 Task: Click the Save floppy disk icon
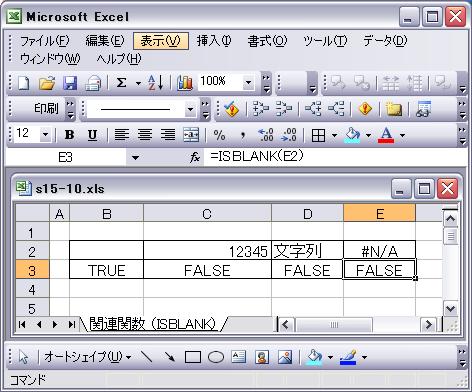(x=70, y=82)
